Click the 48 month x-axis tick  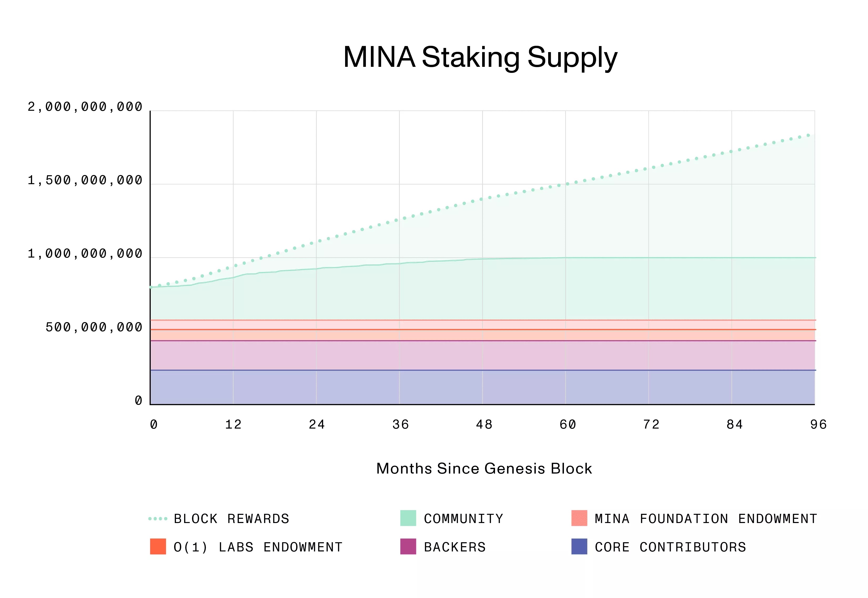click(x=484, y=425)
